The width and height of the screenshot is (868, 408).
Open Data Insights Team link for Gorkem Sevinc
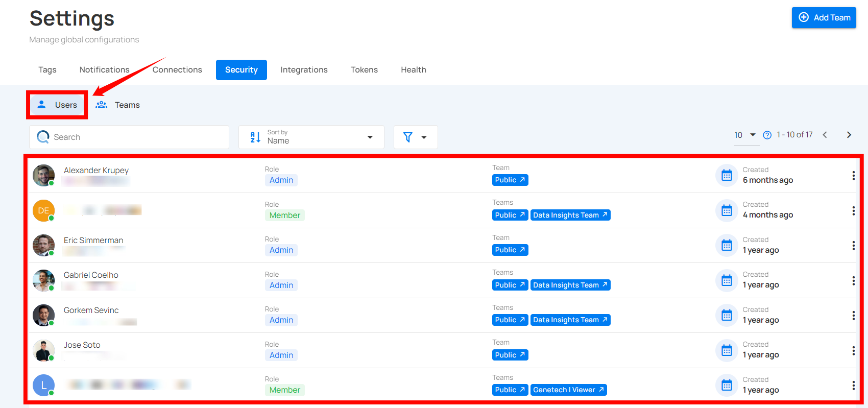click(570, 320)
